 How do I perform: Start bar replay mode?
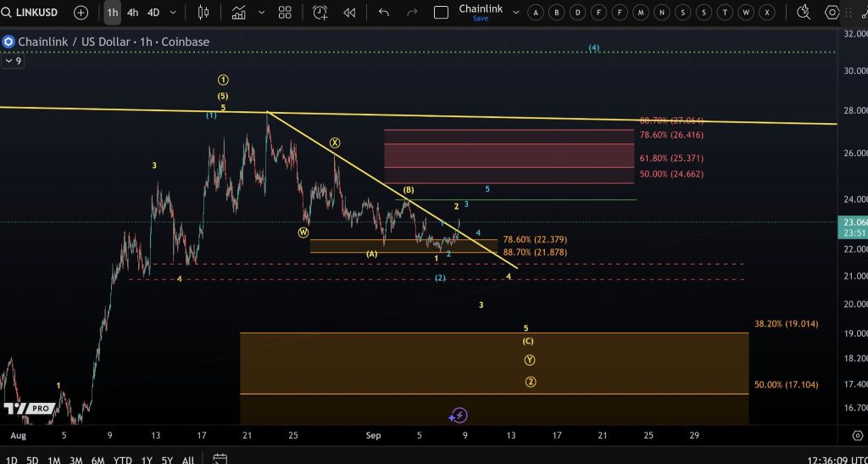point(349,13)
